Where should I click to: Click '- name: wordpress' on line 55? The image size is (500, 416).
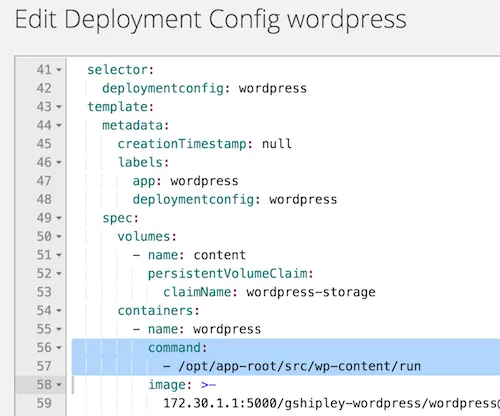197,329
